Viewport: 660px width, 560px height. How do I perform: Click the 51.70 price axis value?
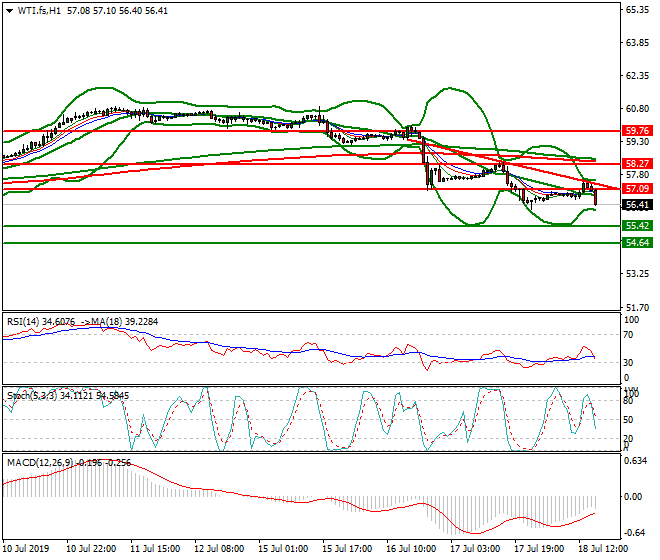(637, 307)
